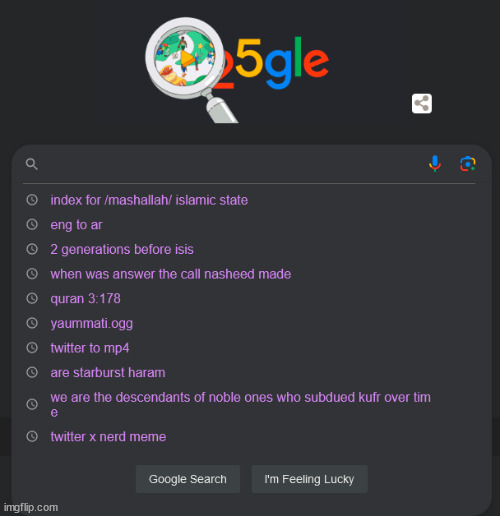The height and width of the screenshot is (516, 500).
Task: Select suggestion 'eng to ar'
Action: coord(76,225)
